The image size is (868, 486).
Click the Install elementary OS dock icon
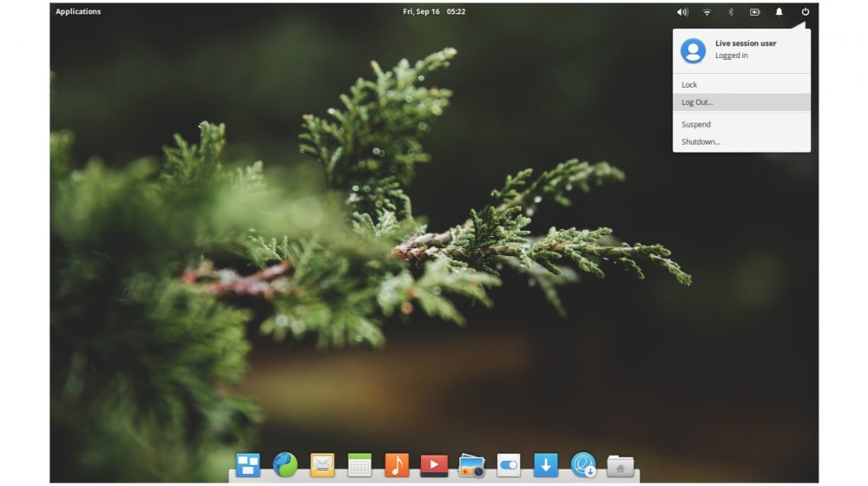click(583, 465)
